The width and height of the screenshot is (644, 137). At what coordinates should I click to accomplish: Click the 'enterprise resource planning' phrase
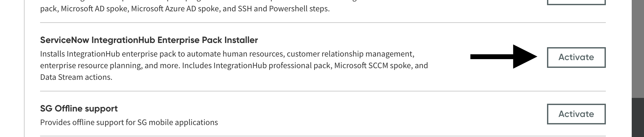tap(91, 66)
